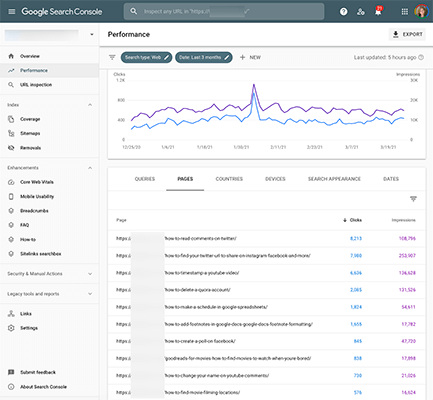Open the Google apps grid icon
Viewport: 433px width, 400px height.
click(405, 12)
